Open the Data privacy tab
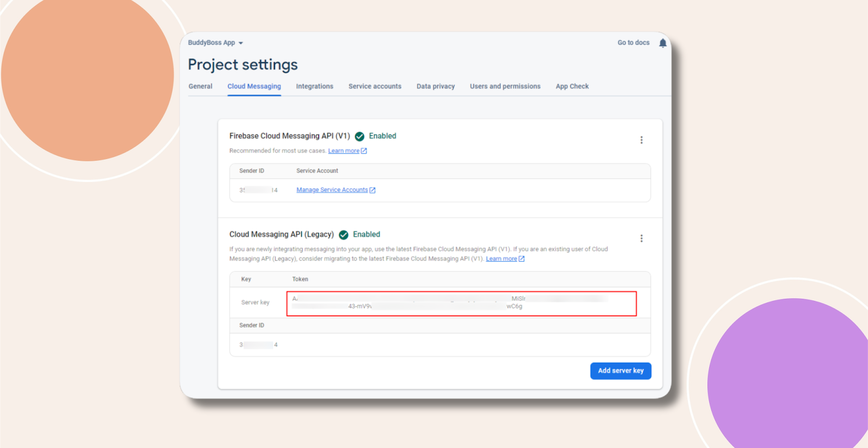The width and height of the screenshot is (868, 448). pyautogui.click(x=436, y=86)
